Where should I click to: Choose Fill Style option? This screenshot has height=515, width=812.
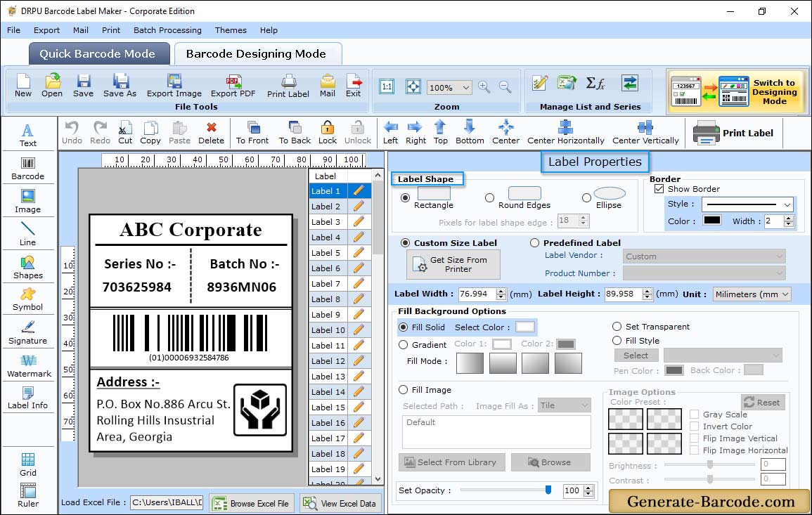pyautogui.click(x=617, y=341)
